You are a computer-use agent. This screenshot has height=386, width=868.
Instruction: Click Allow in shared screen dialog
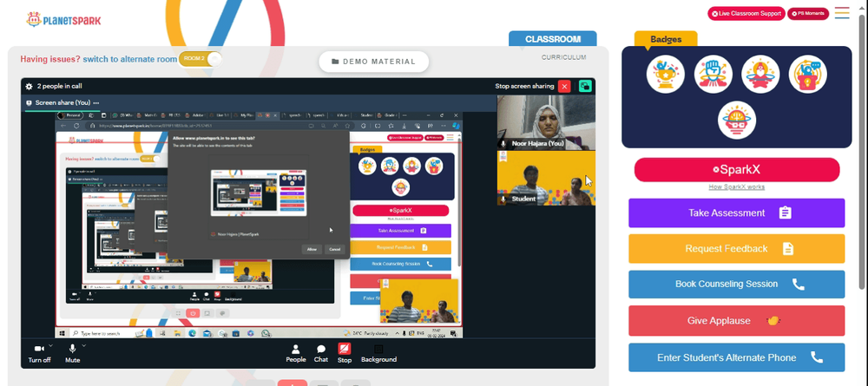[x=312, y=250]
